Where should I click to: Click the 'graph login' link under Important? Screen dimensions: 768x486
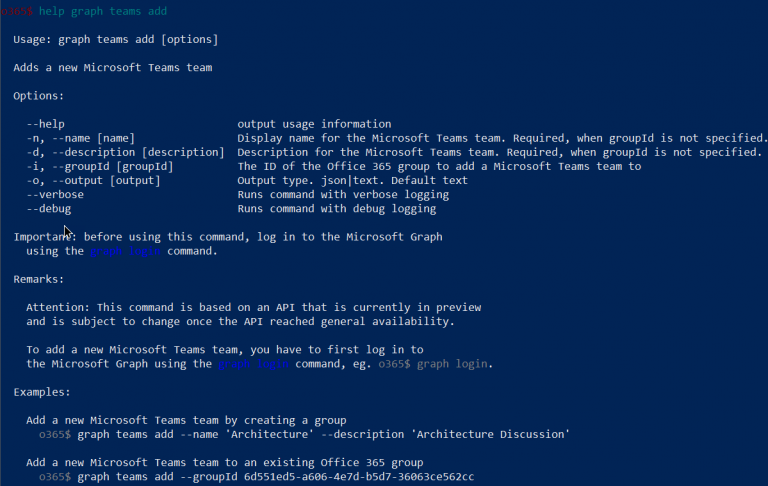coord(125,251)
